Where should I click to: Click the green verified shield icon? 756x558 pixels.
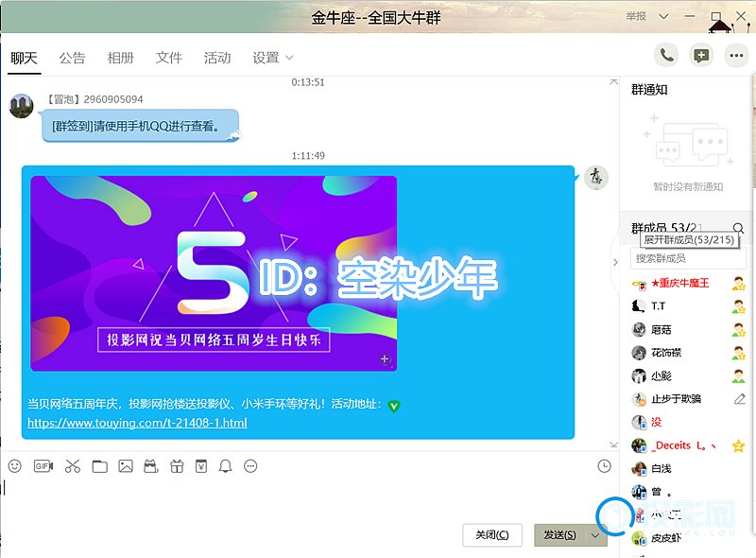point(394,406)
